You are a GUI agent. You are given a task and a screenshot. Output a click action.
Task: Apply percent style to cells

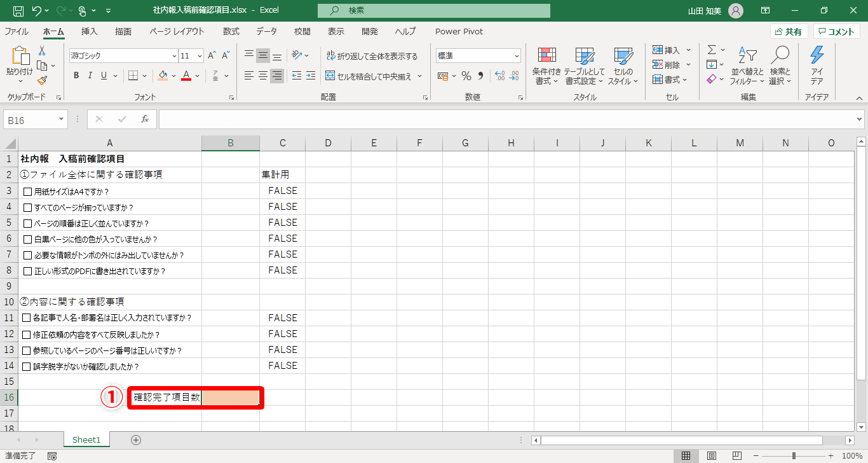[466, 76]
